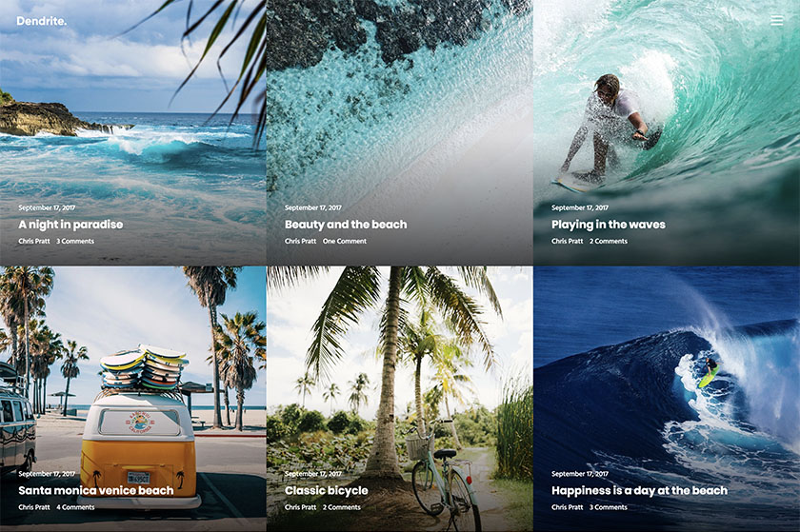Select Chris Pratt author under Playing in the waves

click(567, 242)
